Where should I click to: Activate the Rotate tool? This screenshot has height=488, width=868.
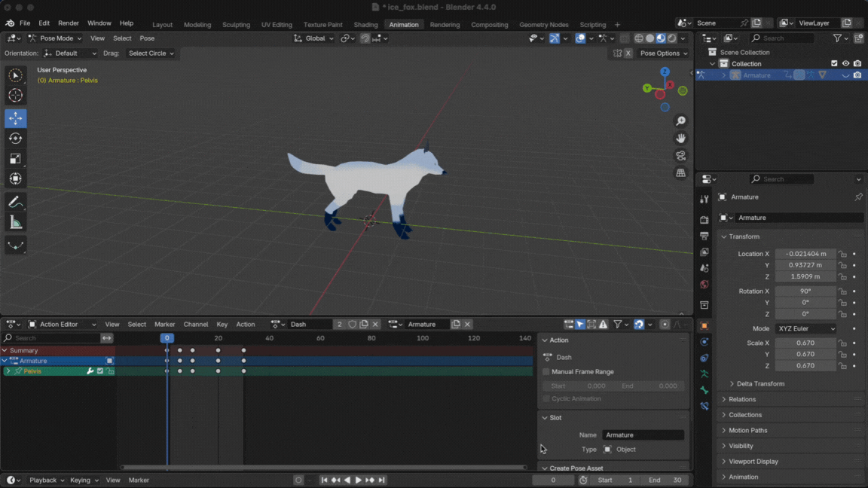pyautogui.click(x=16, y=139)
